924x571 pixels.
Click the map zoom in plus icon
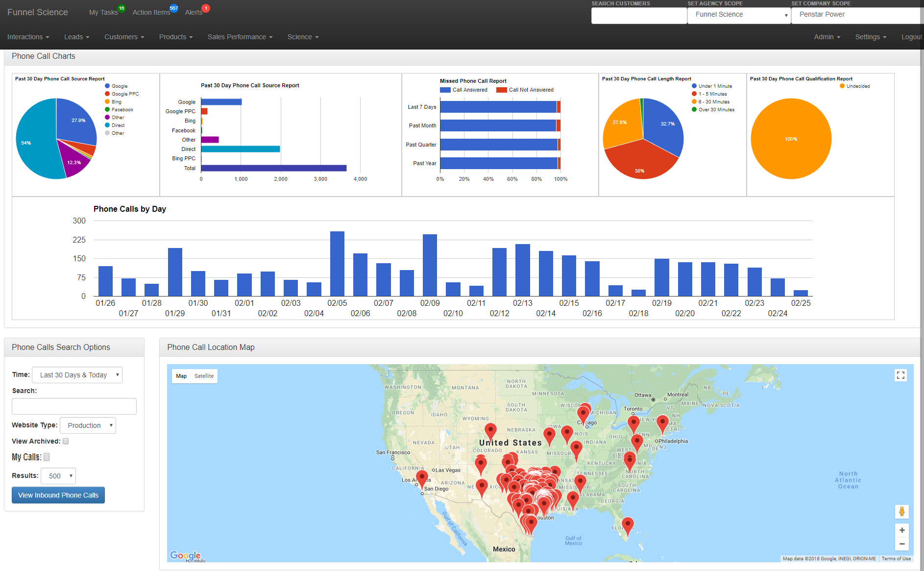[x=902, y=530]
